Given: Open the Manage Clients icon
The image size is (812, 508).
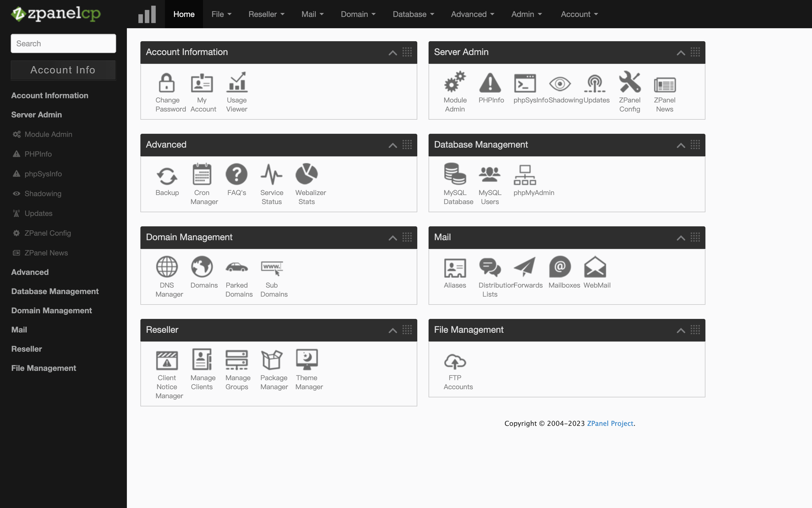Looking at the screenshot, I should point(202,359).
